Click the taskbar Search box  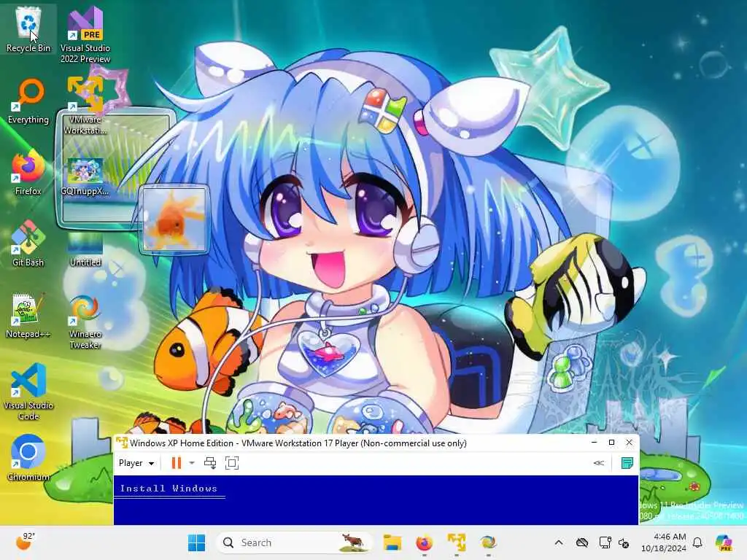pyautogui.click(x=293, y=542)
